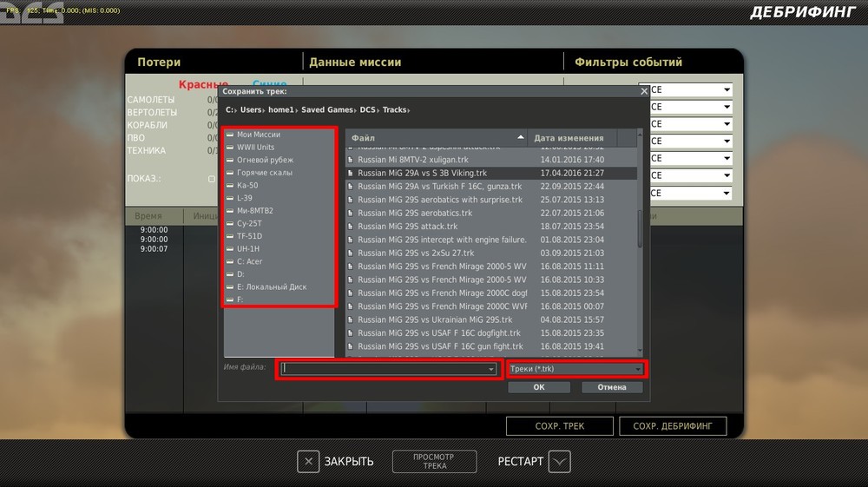Click drive icon next to UH-1H
Screen dimensions: 868x487
(x=230, y=249)
